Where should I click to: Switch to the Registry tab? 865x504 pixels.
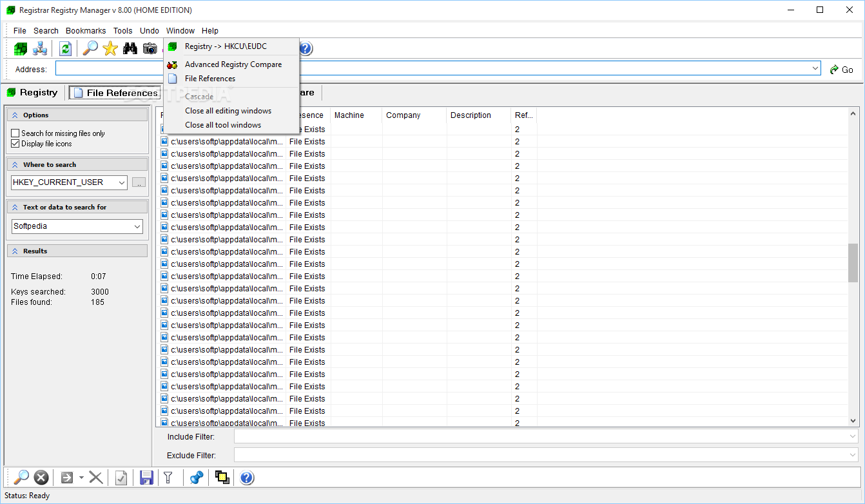click(32, 93)
